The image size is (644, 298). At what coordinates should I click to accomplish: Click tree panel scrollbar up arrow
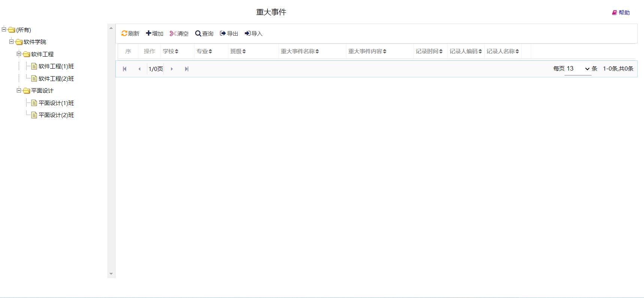click(x=111, y=28)
